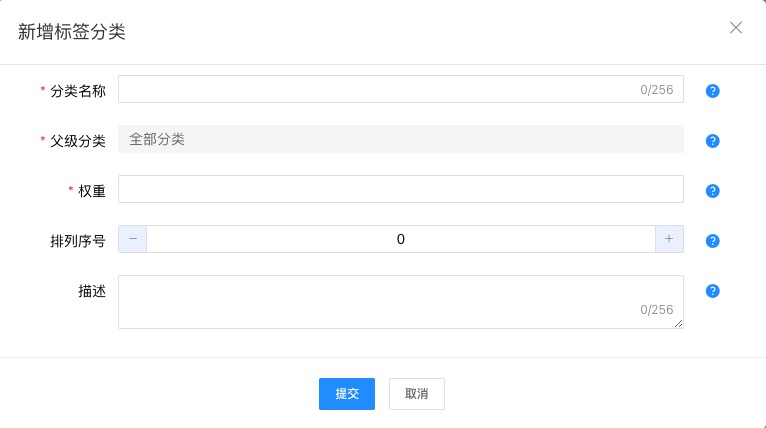Screen dimensions: 766x428
Task: Click help icon beside 父级分类 field
Action: [713, 141]
